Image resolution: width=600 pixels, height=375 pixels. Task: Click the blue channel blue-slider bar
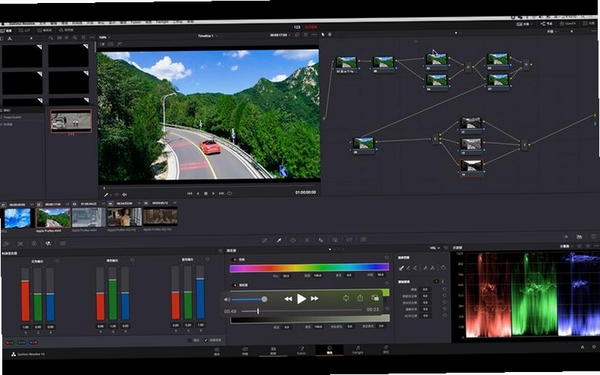(x=200, y=292)
